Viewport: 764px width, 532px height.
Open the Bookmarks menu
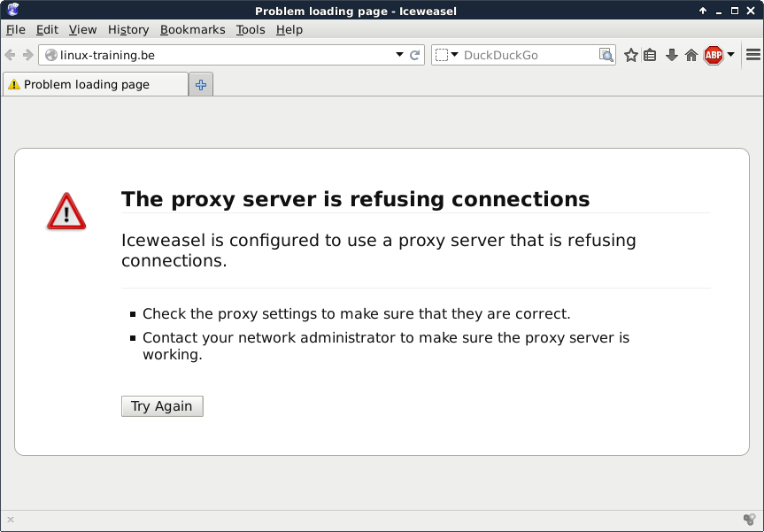pos(192,30)
